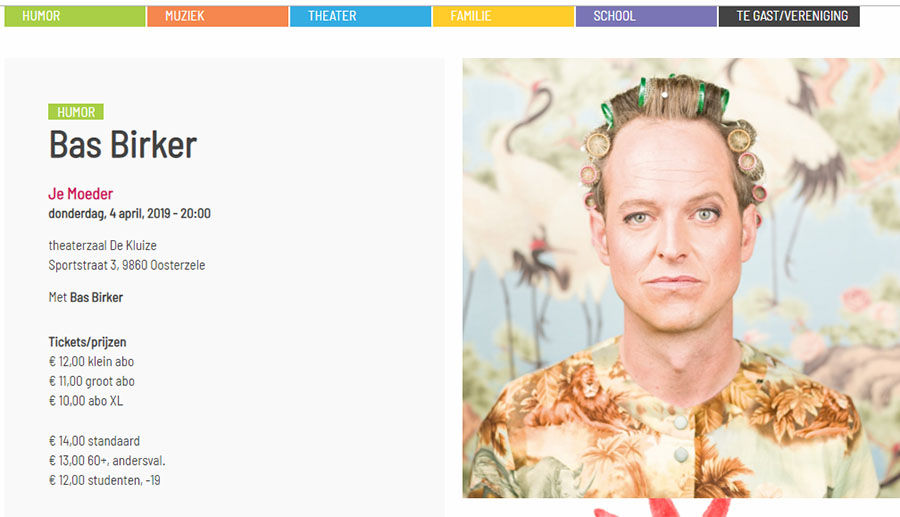This screenshot has width=900, height=517.
Task: Click the date donderdag, 4 april, 2019
Action: [x=109, y=213]
